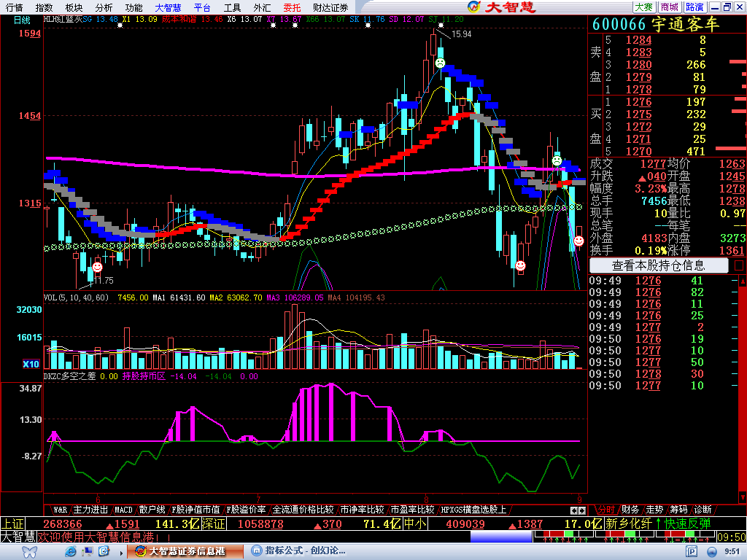
Task: Click the 大赛 button in title bar
Action: [x=643, y=7]
